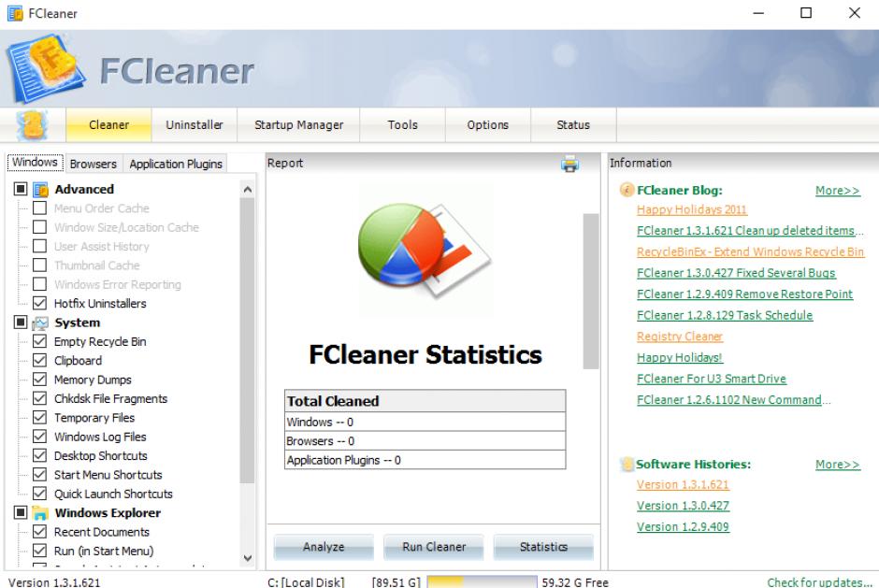879x588 pixels.
Task: Check User Assist History option
Action: (40, 247)
